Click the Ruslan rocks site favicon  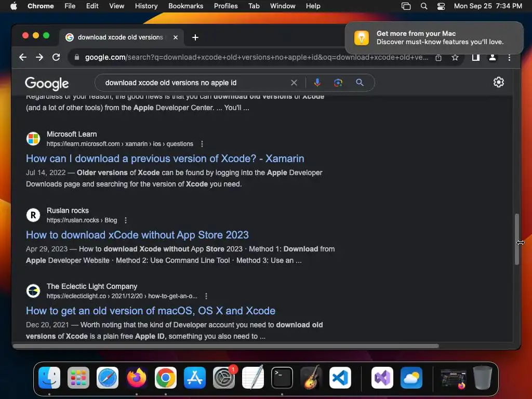[33, 215]
